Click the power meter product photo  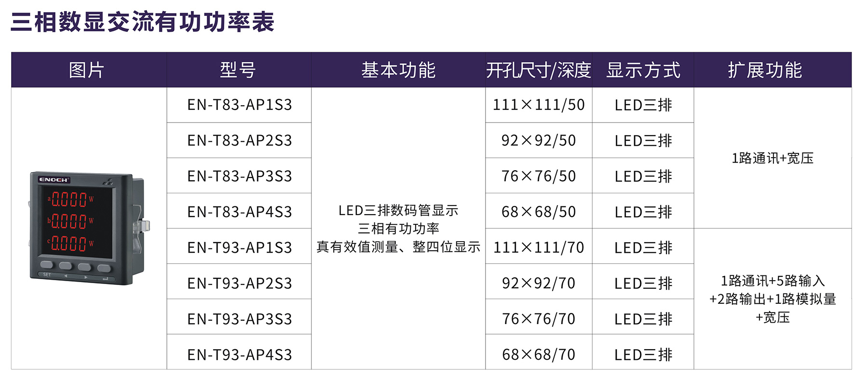click(x=89, y=228)
